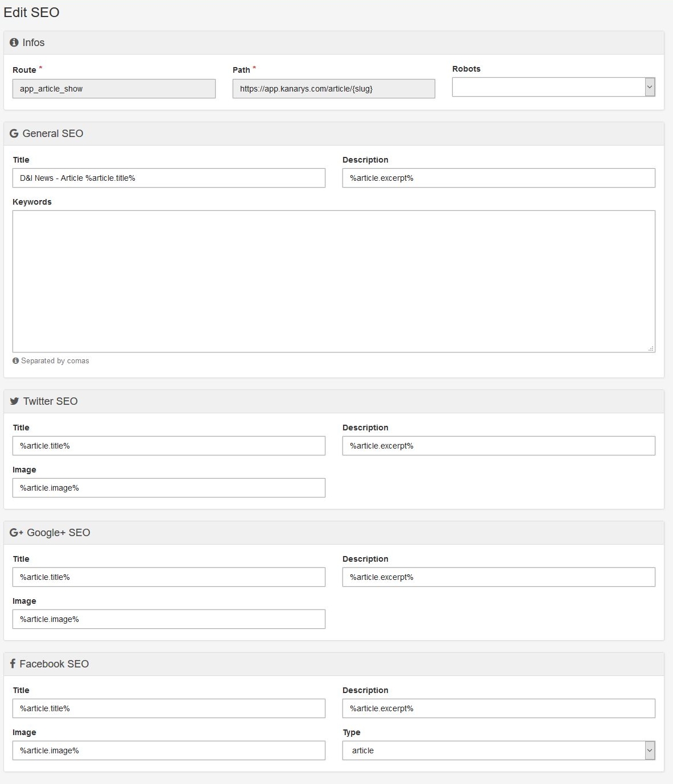Screen dimensions: 673x784
Task: Click the Facebook SEO Image field
Action: click(169, 750)
